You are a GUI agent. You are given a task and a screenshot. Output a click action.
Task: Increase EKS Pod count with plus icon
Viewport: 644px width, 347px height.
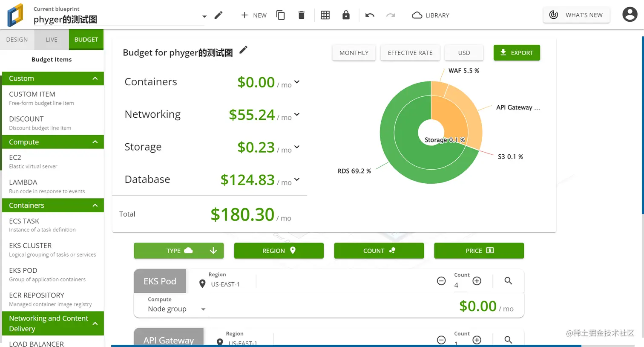coord(477,281)
